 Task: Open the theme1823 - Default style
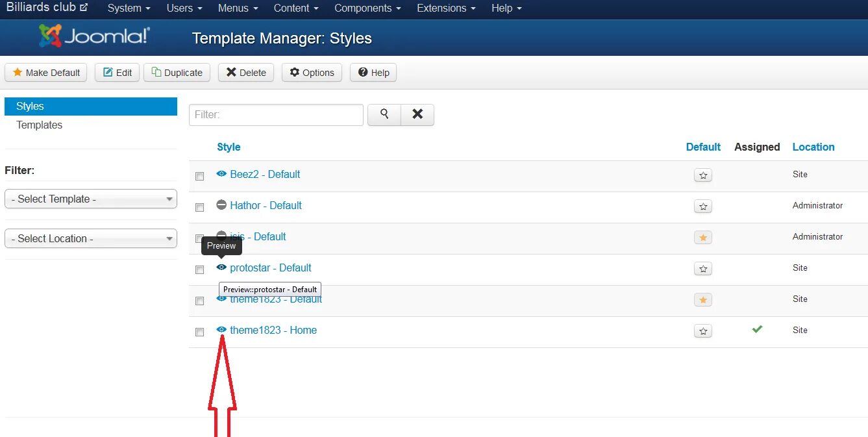(276, 299)
